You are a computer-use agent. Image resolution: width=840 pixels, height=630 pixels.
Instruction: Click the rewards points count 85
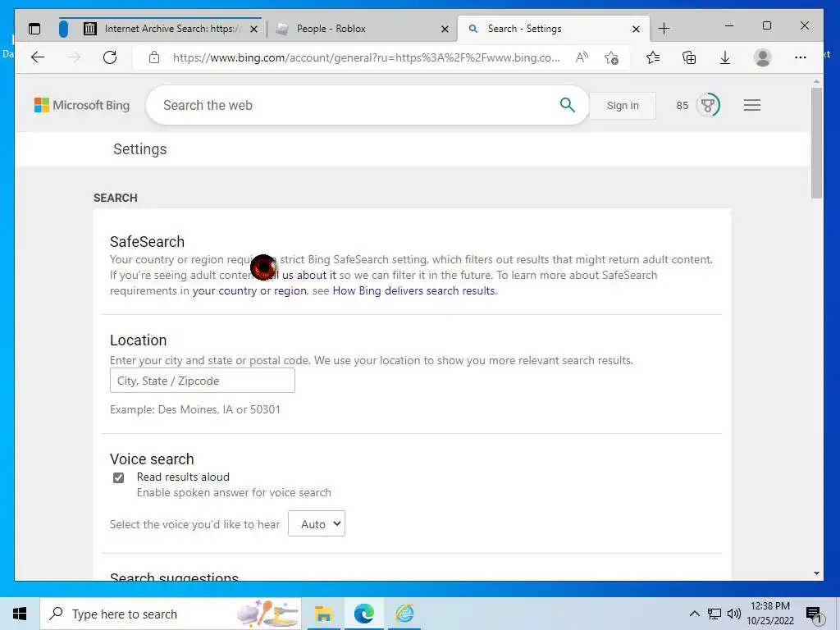click(682, 106)
